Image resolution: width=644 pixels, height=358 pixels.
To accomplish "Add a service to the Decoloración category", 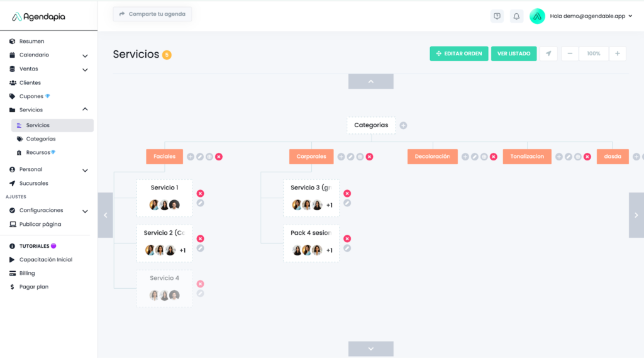I will click(x=465, y=157).
